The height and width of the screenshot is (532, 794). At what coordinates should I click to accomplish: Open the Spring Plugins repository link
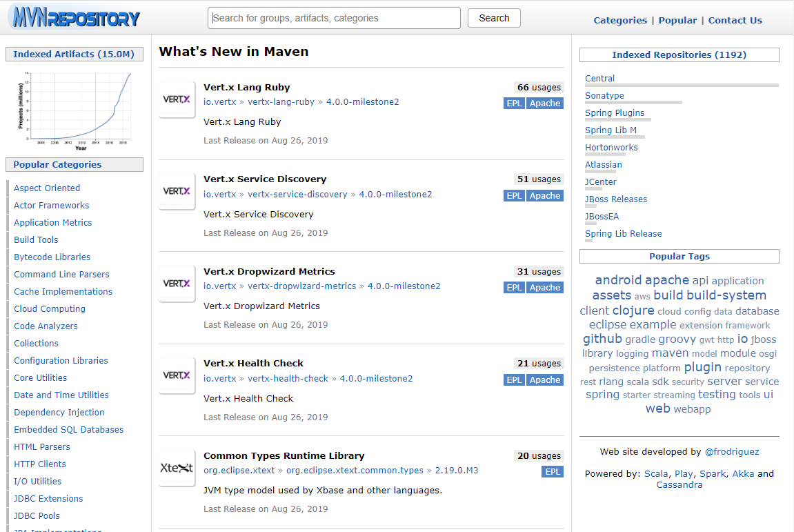coord(614,113)
